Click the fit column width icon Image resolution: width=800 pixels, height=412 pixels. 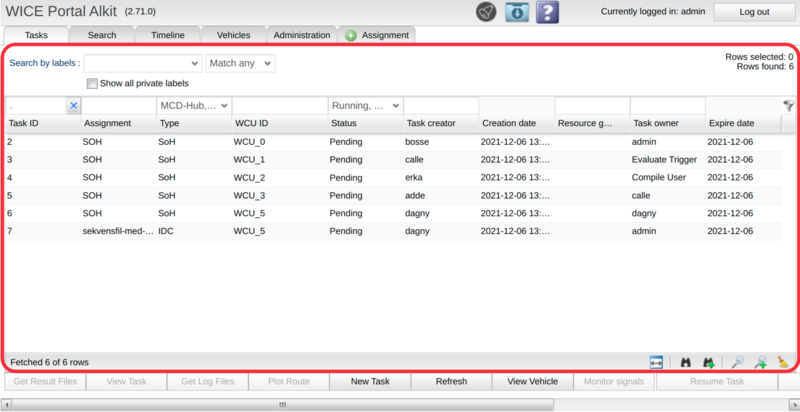(657, 362)
